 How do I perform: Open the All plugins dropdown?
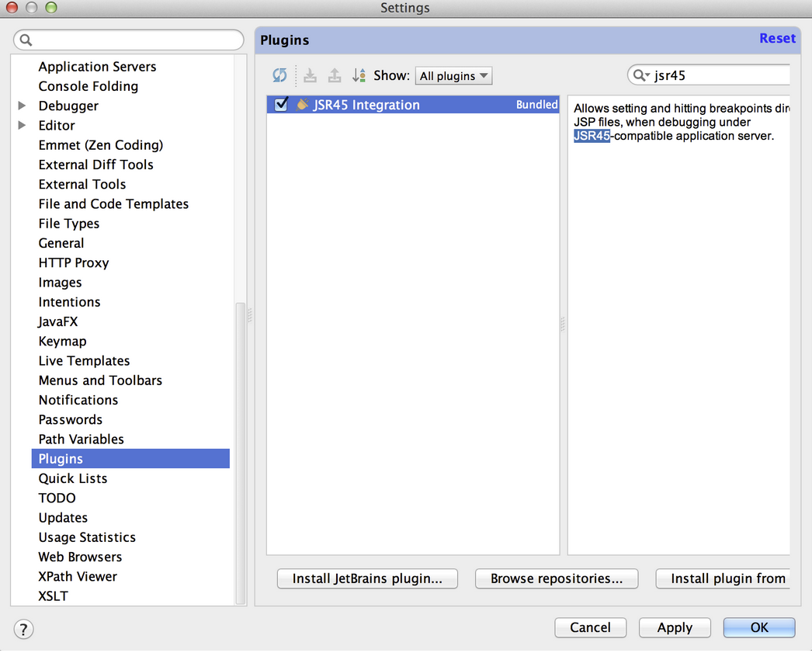[x=453, y=76]
